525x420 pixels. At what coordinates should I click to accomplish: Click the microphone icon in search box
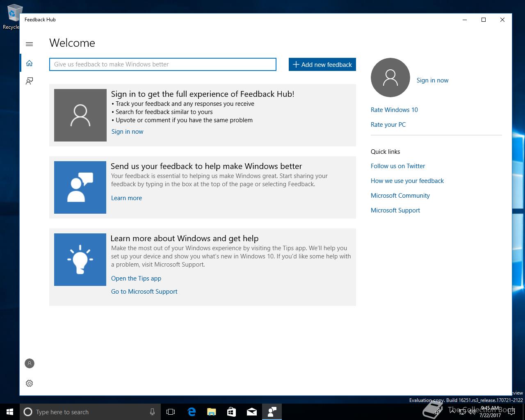(x=152, y=412)
